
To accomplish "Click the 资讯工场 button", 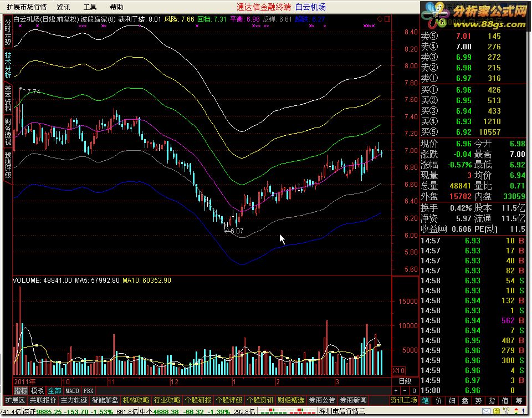I will [x=403, y=400].
